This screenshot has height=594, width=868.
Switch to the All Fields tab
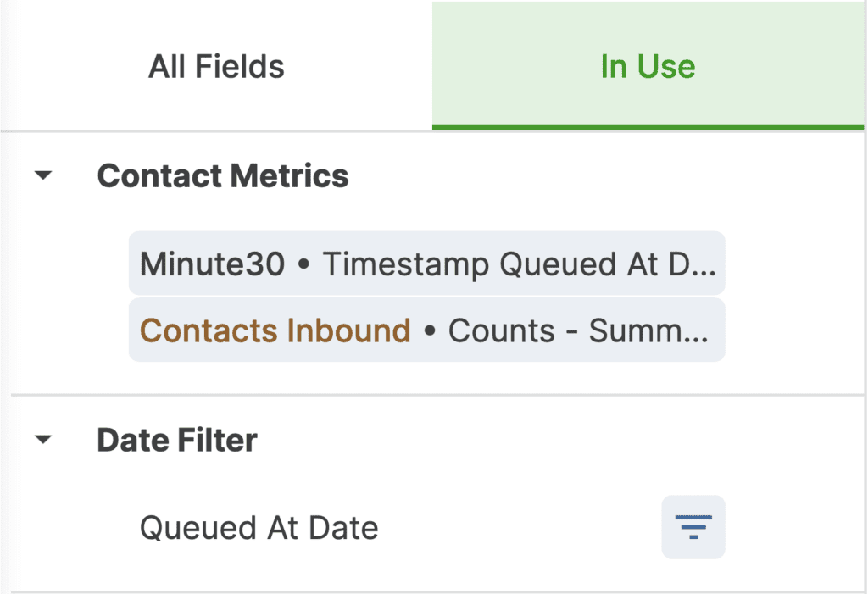(216, 66)
